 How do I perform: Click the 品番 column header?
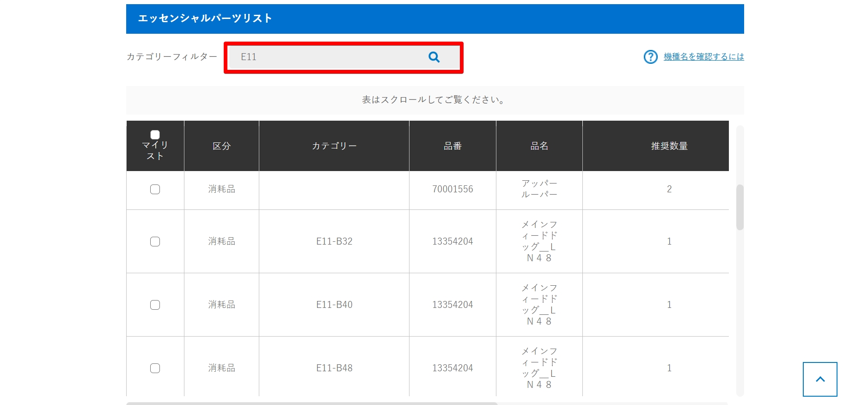coord(452,146)
